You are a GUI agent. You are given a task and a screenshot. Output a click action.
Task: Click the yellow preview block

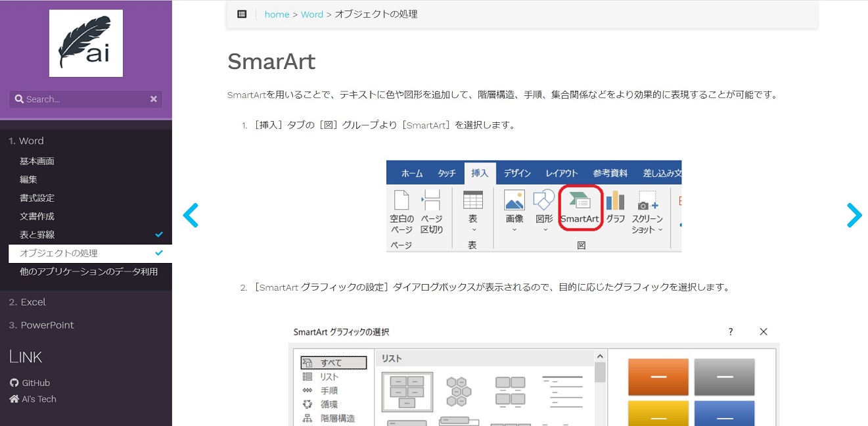click(658, 414)
